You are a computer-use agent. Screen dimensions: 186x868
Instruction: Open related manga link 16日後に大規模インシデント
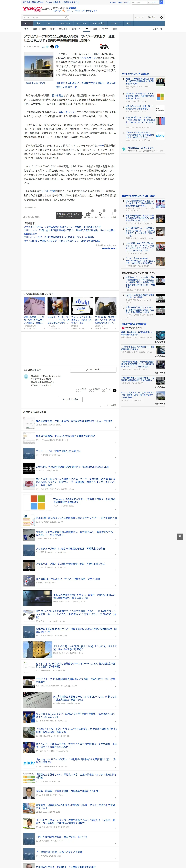62,241
